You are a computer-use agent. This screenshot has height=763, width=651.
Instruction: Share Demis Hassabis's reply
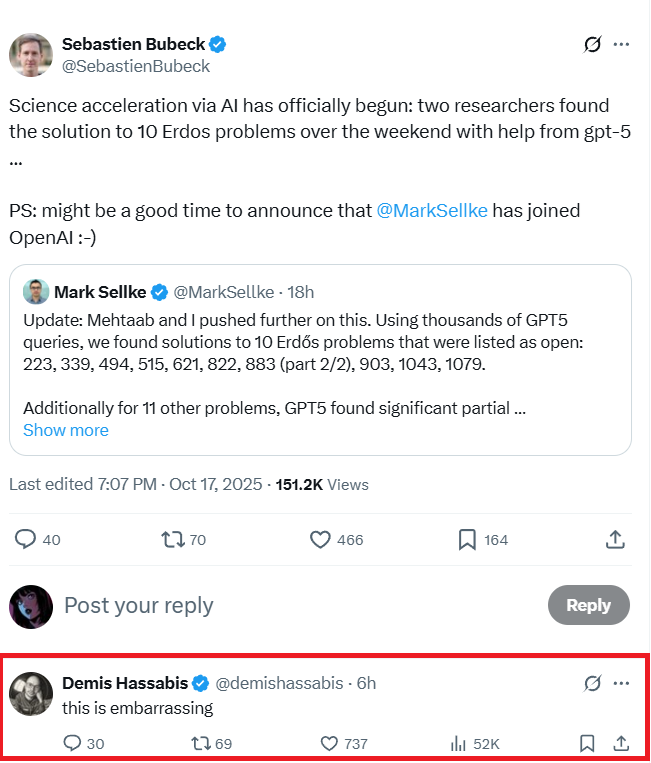(620, 743)
